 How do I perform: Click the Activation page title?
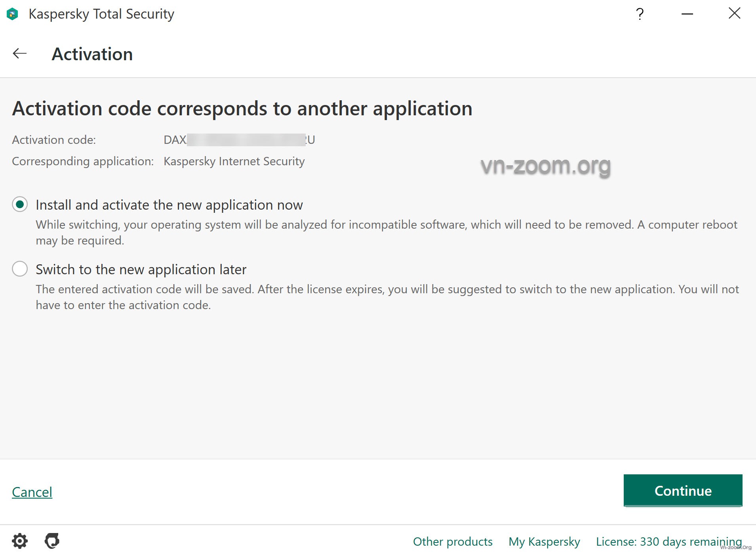pyautogui.click(x=92, y=54)
